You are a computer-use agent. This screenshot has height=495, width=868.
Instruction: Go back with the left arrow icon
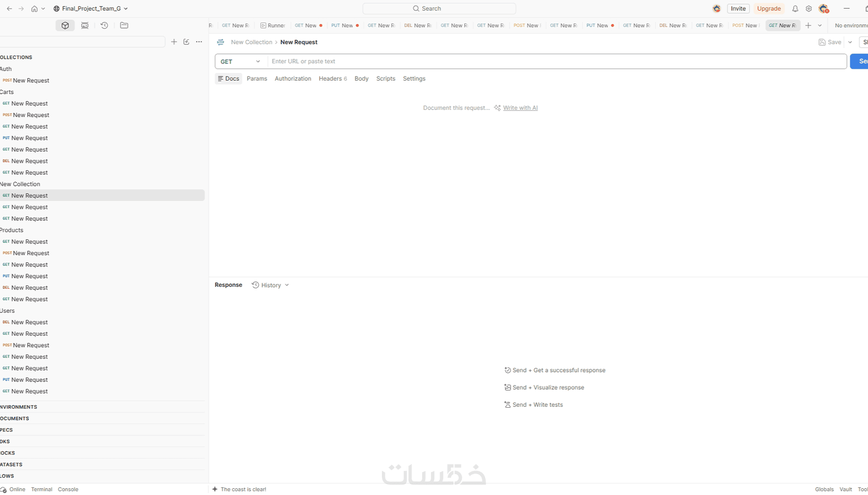[9, 9]
